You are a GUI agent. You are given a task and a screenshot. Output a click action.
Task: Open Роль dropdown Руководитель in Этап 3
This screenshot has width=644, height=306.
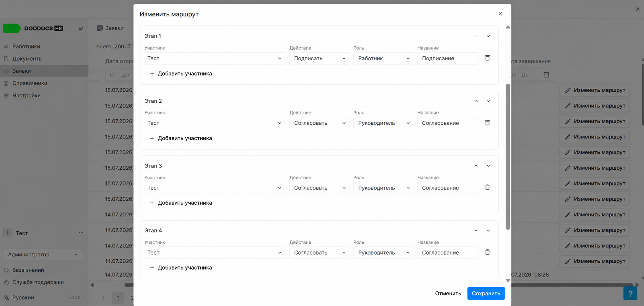pos(383,188)
